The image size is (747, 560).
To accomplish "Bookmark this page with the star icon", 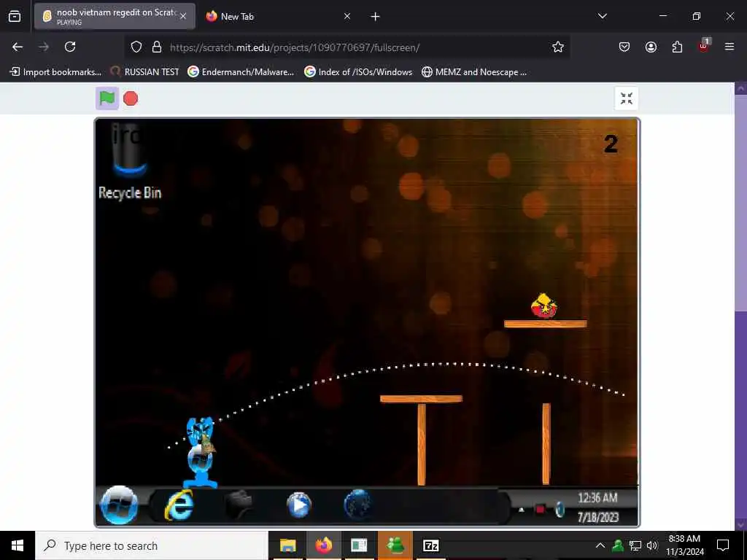I will 558,47.
